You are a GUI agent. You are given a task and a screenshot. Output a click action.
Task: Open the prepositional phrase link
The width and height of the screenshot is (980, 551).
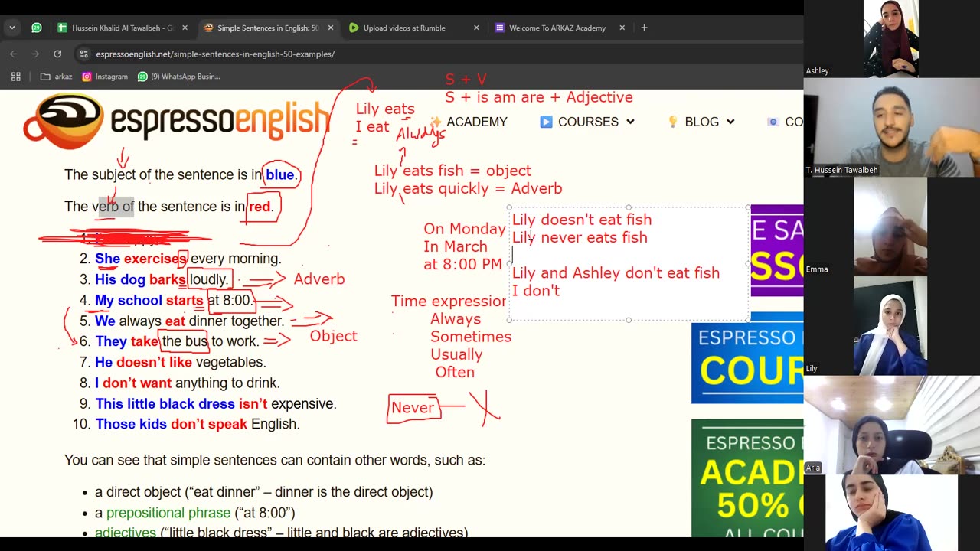[x=168, y=513]
